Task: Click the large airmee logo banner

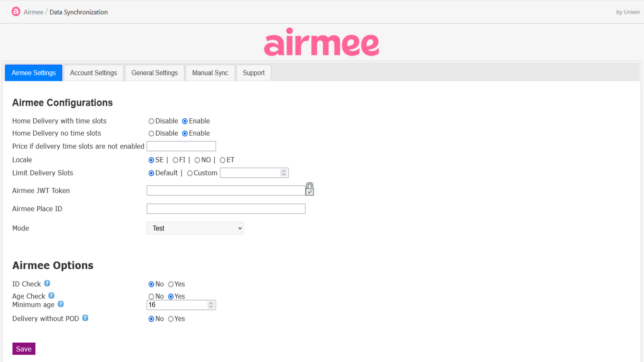Action: (321, 42)
